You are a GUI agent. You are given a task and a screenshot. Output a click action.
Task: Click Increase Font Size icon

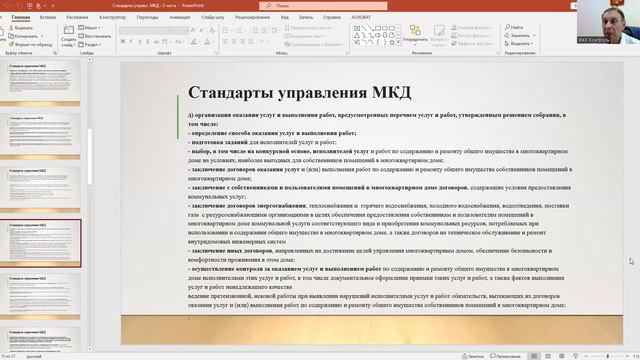pos(193,30)
